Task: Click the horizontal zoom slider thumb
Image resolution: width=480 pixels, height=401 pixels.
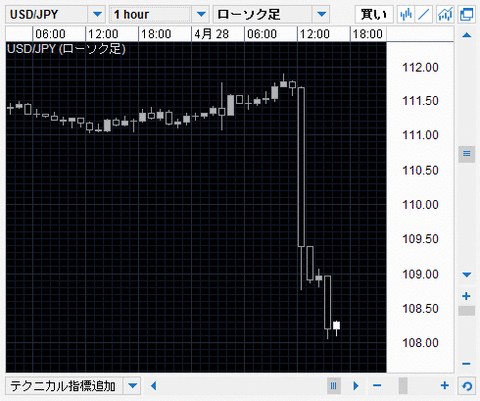Action: (403, 386)
